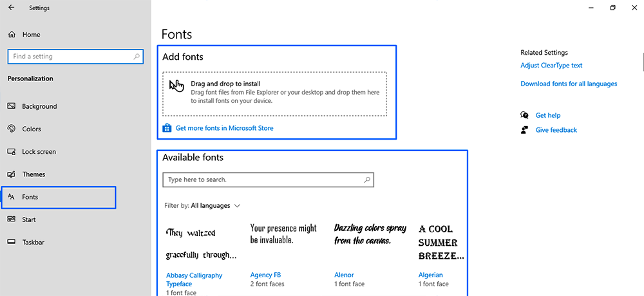Click the Related Settings heading text
The image size is (644, 296).
[x=544, y=53]
